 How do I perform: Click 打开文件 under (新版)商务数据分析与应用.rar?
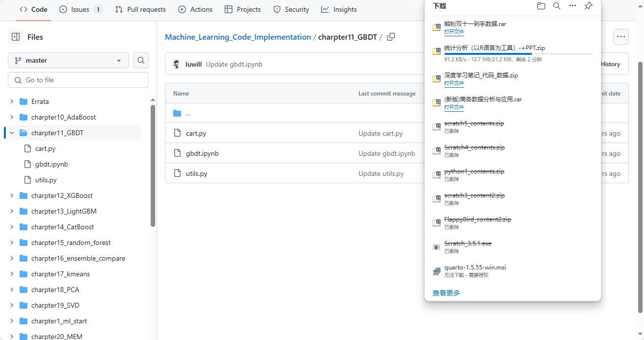point(454,107)
